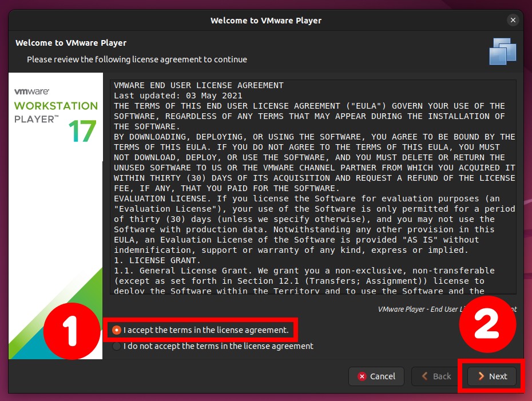Screen dimensions: 532x401
Task: Close the Welcome to VMware Player dialog
Action: (x=513, y=21)
